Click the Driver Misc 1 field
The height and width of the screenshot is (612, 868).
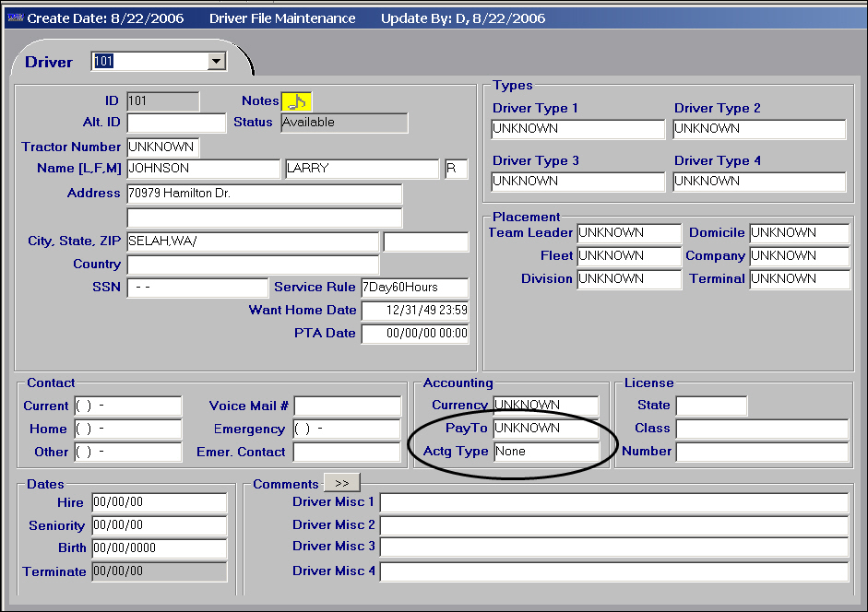(x=614, y=502)
